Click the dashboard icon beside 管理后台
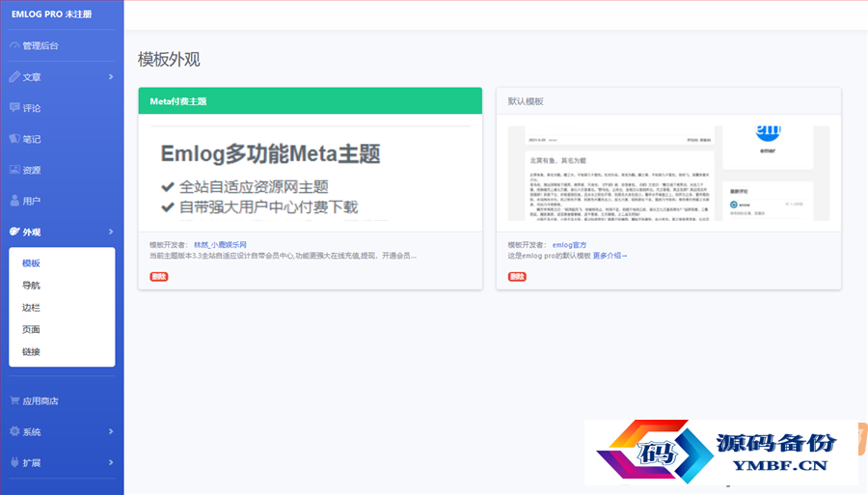The height and width of the screenshot is (495, 868). click(x=14, y=45)
